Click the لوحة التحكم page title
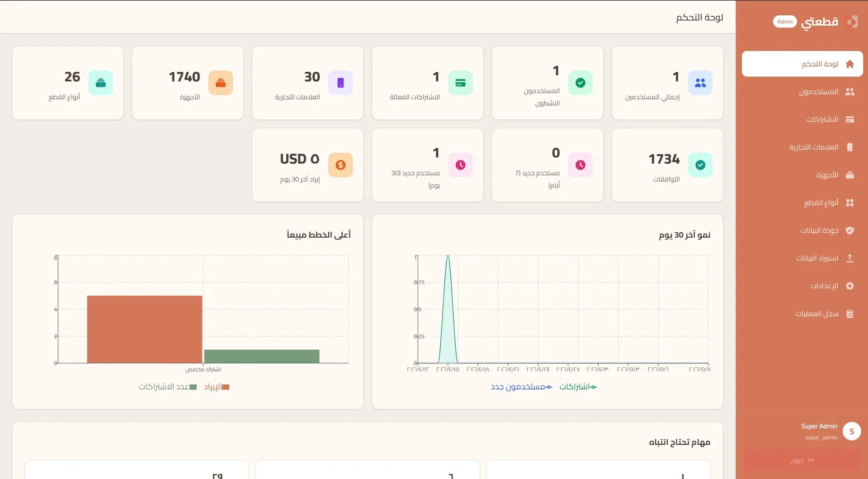The width and height of the screenshot is (868, 479). tap(699, 18)
